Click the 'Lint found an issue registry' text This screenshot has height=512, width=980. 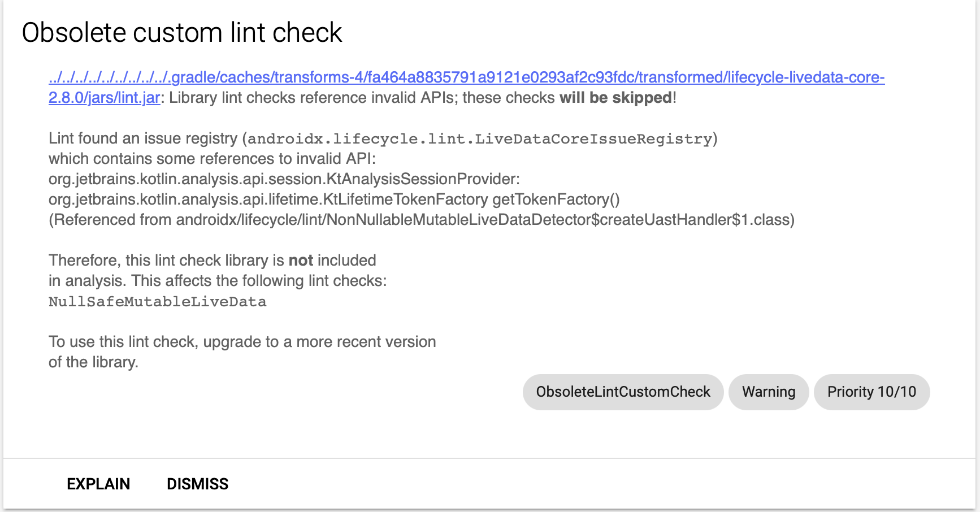[x=143, y=138]
